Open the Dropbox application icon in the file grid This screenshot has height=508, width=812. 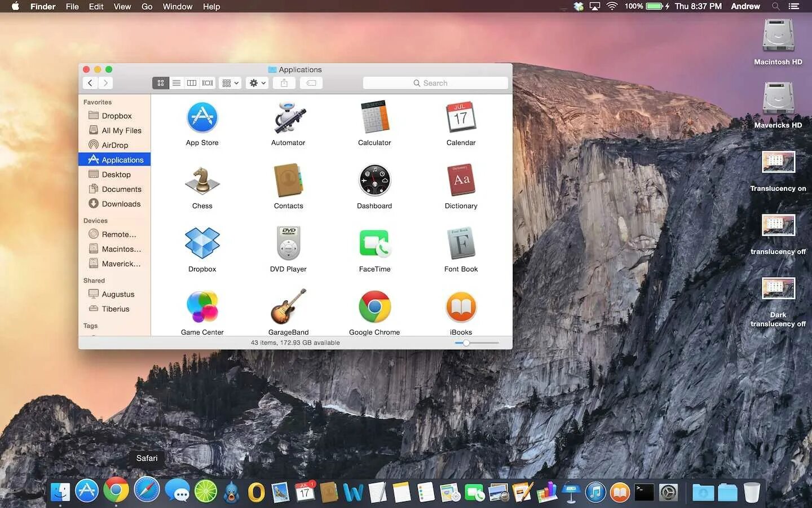(202, 243)
